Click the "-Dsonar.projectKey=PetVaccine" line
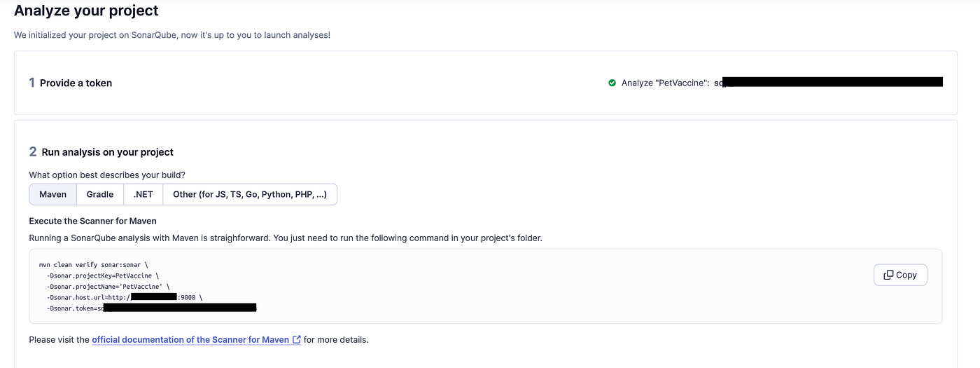This screenshot has width=980, height=368. [x=103, y=276]
